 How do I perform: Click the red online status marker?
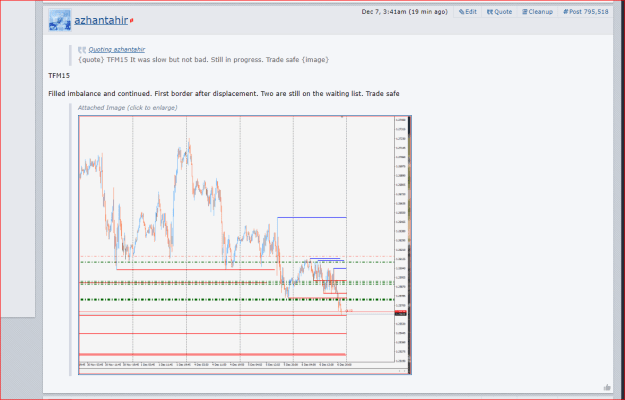[132, 21]
